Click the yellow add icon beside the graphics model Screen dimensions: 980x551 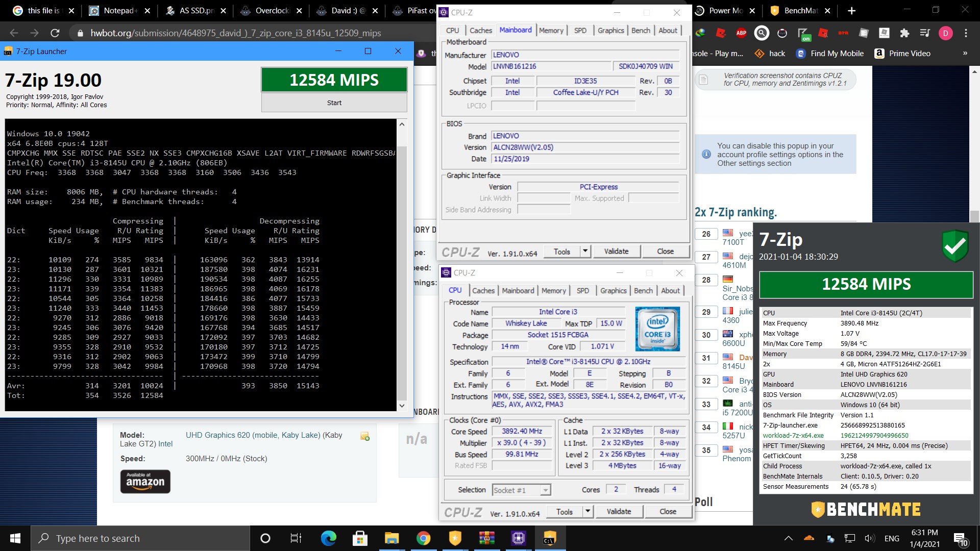[x=364, y=436]
